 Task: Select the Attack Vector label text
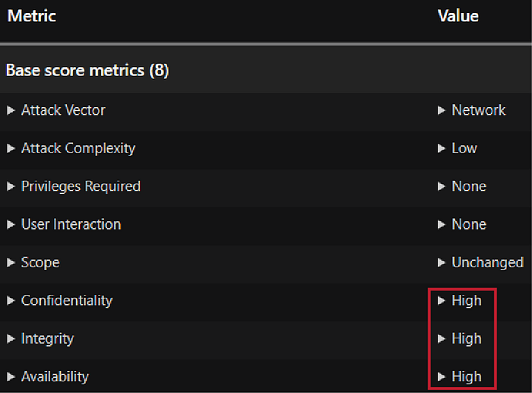[63, 110]
